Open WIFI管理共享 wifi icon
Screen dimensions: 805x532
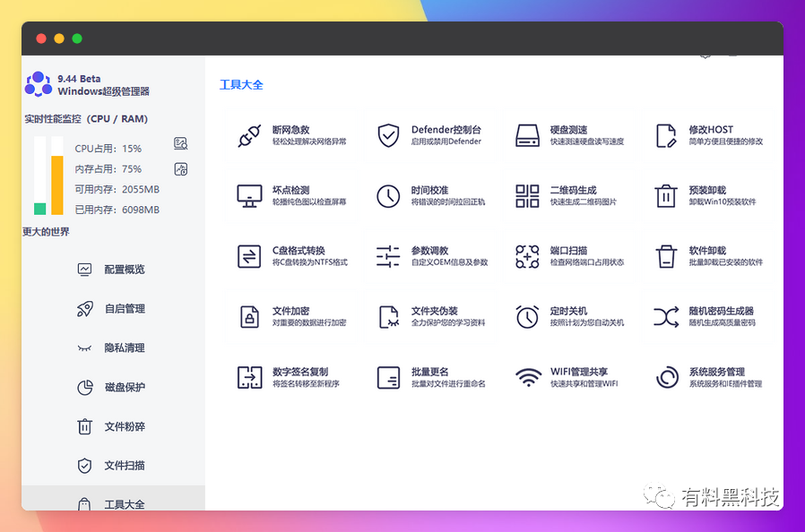(x=528, y=377)
